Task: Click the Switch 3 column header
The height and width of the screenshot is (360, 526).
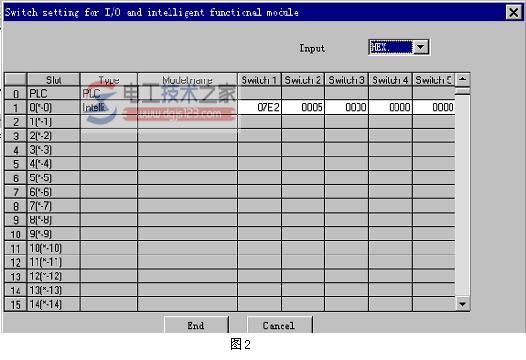Action: (x=347, y=80)
